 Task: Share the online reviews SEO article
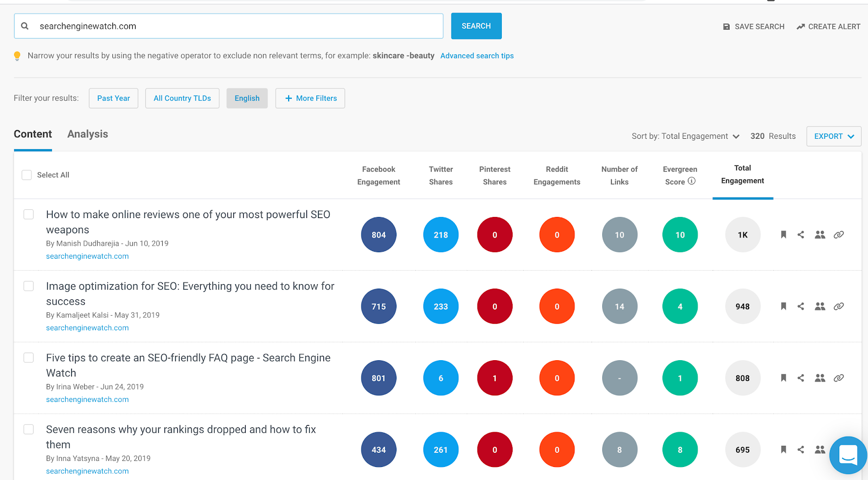801,235
